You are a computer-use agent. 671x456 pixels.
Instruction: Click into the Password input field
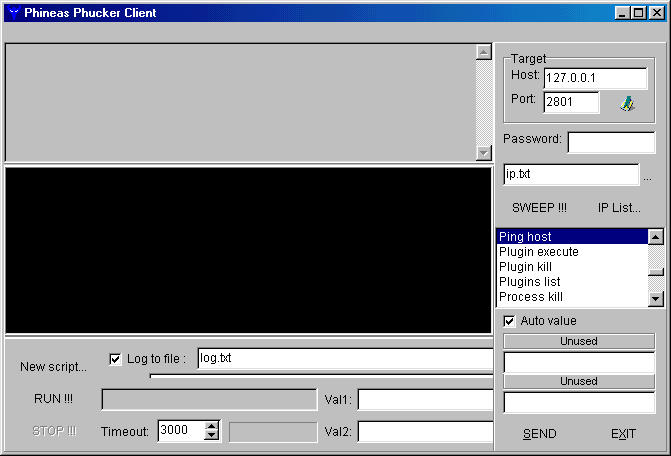pyautogui.click(x=610, y=142)
